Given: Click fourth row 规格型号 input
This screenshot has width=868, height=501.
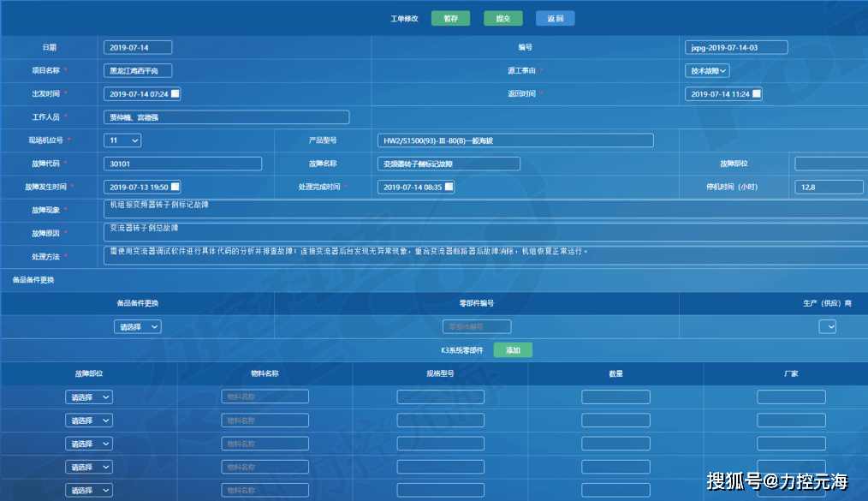Looking at the screenshot, I should (x=441, y=467).
